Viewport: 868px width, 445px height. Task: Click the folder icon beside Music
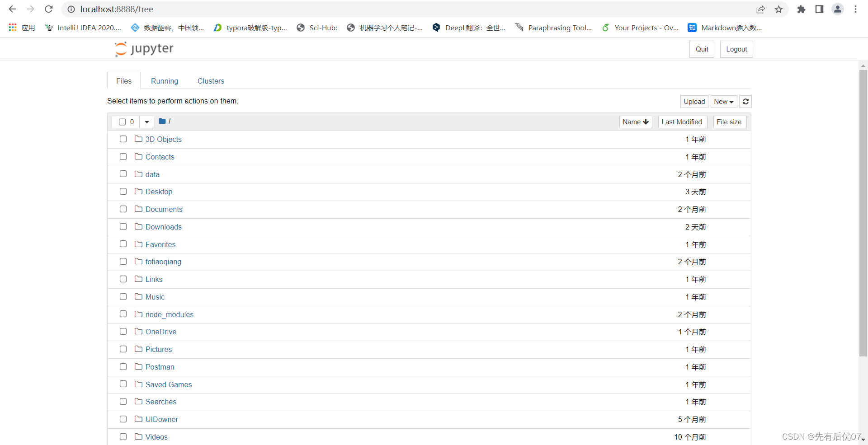(x=138, y=296)
